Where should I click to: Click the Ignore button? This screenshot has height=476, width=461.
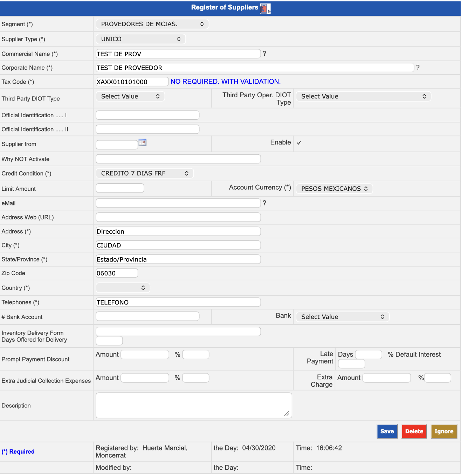pos(444,432)
